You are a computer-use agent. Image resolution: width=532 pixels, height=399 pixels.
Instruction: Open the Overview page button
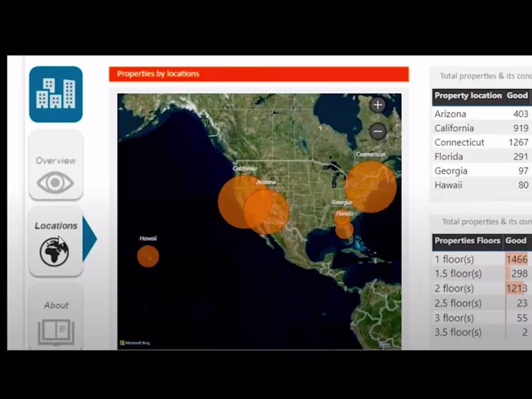[56, 165]
